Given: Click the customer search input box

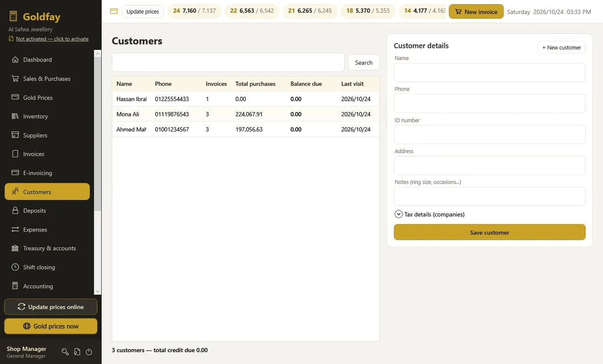Looking at the screenshot, I should coord(228,62).
